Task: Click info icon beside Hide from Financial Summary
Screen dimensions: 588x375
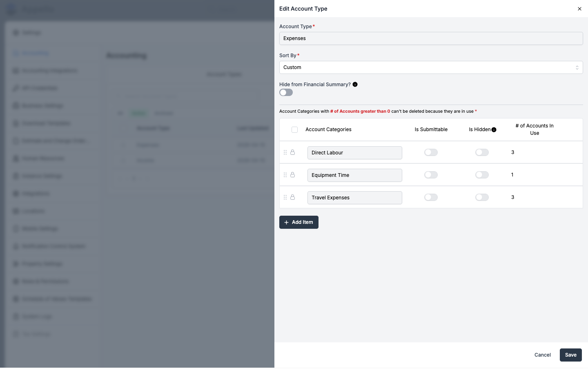Action: (x=355, y=85)
